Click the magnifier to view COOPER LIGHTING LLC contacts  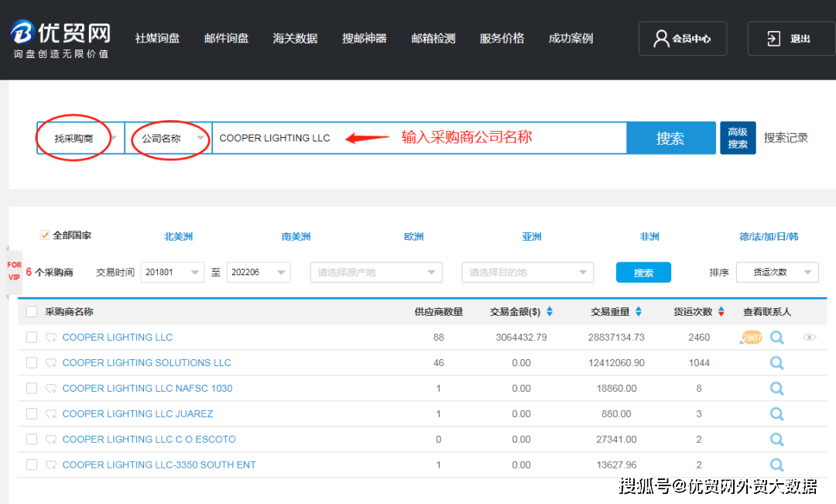click(x=776, y=337)
